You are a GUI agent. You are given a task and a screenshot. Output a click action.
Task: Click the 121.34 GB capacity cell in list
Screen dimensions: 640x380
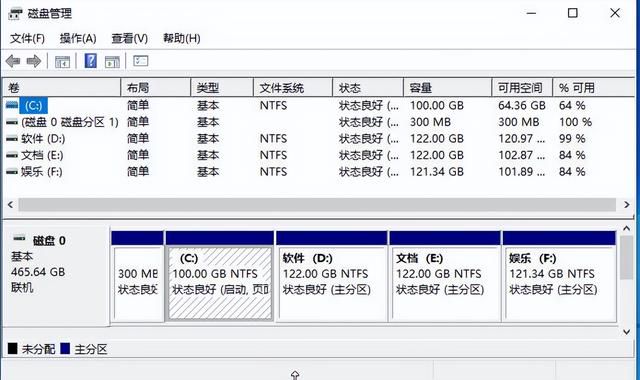tap(437, 172)
